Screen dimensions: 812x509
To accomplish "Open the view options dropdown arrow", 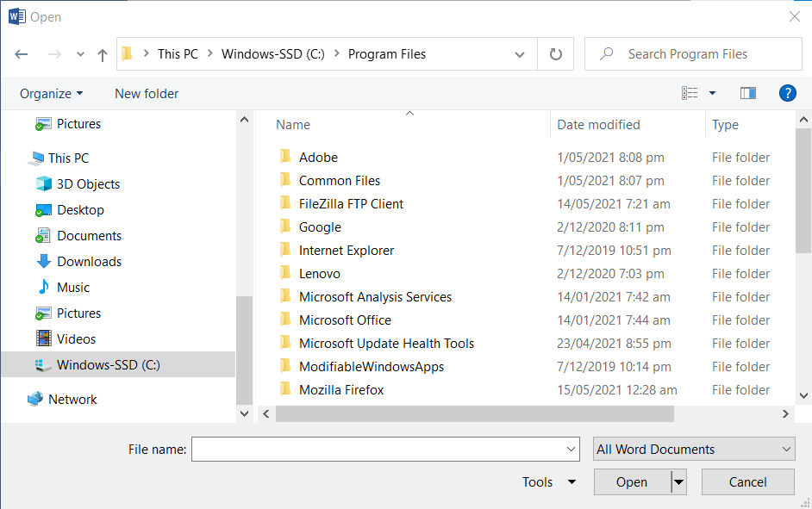I will pos(713,93).
